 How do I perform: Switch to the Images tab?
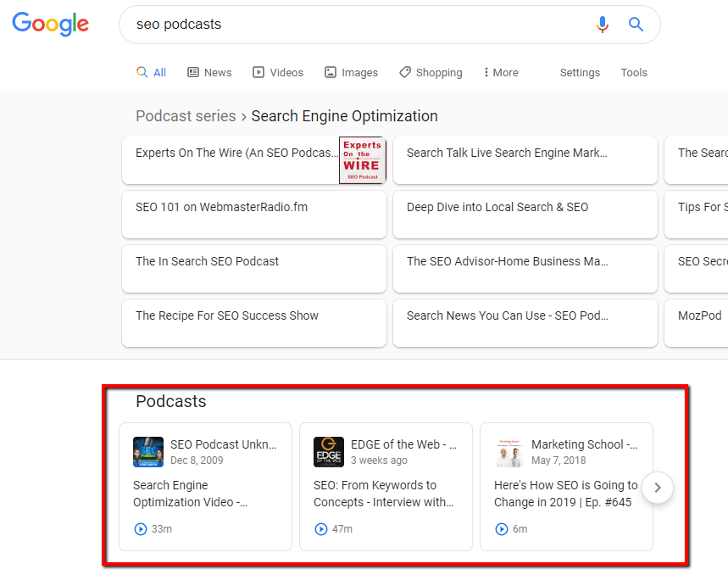(351, 72)
